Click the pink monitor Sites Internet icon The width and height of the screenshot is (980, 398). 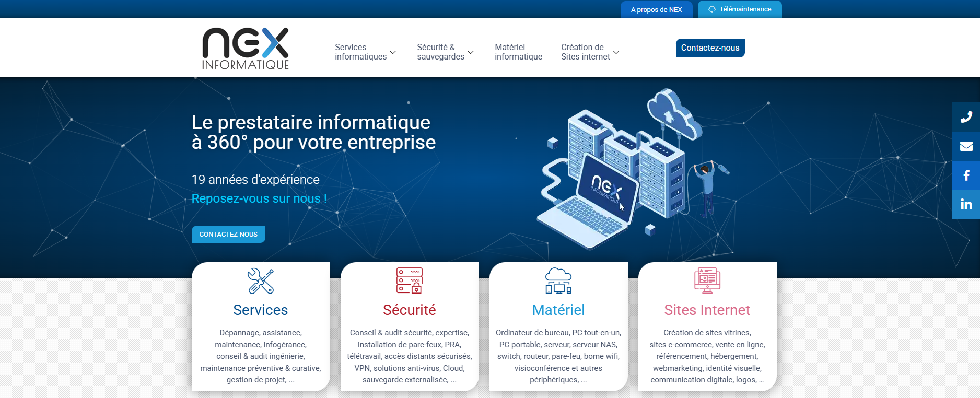[x=707, y=280]
